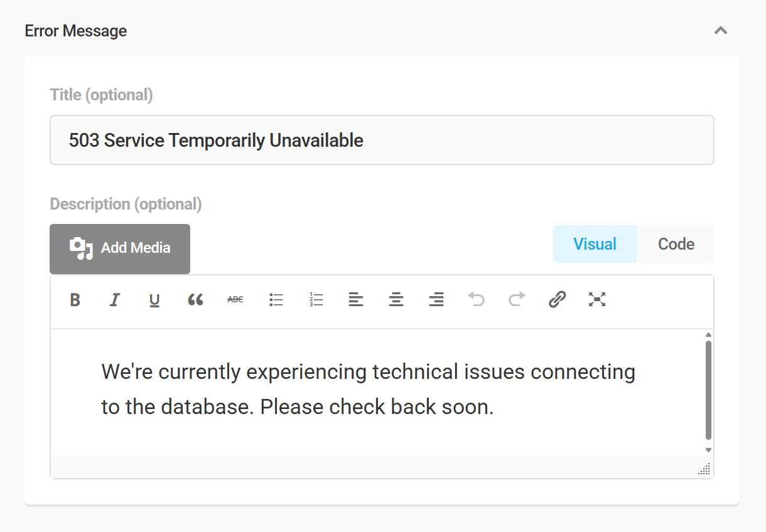
Task: Click the 503 error title input field
Action: click(382, 140)
